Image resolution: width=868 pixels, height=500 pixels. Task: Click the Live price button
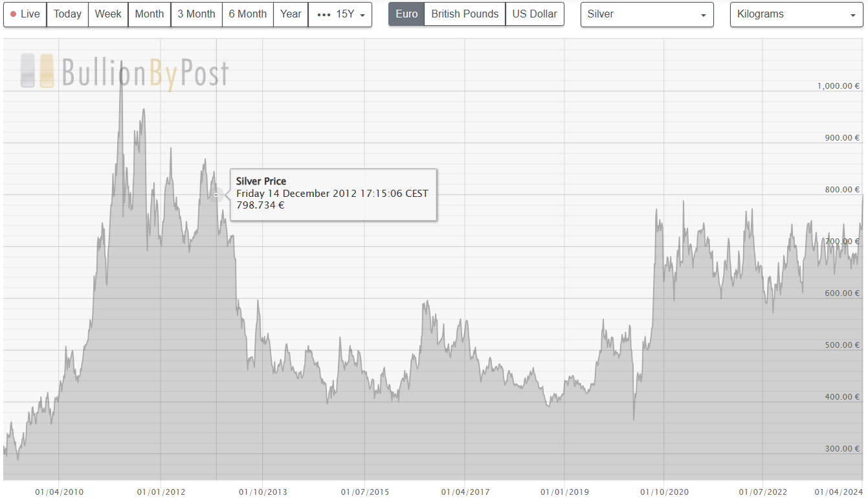(x=25, y=14)
